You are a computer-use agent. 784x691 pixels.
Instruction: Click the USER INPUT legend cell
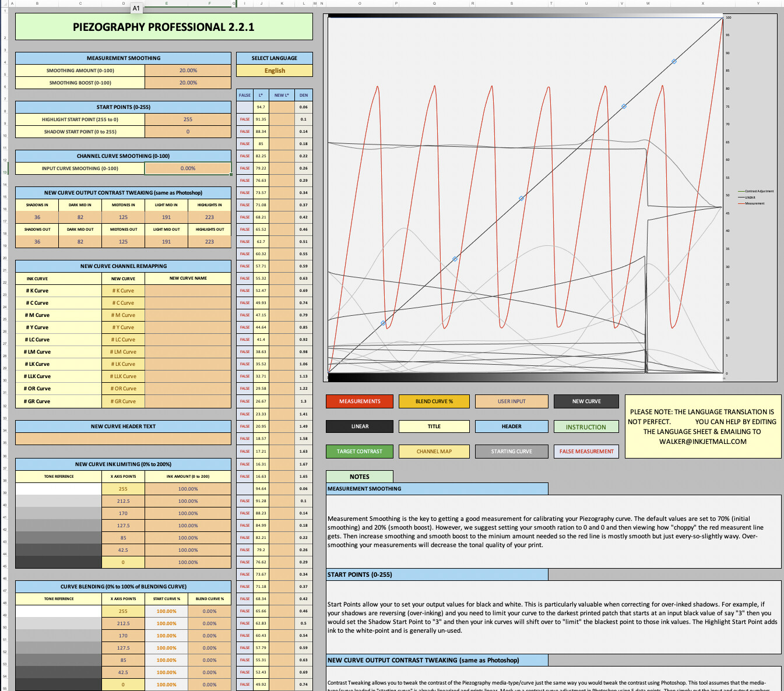512,401
